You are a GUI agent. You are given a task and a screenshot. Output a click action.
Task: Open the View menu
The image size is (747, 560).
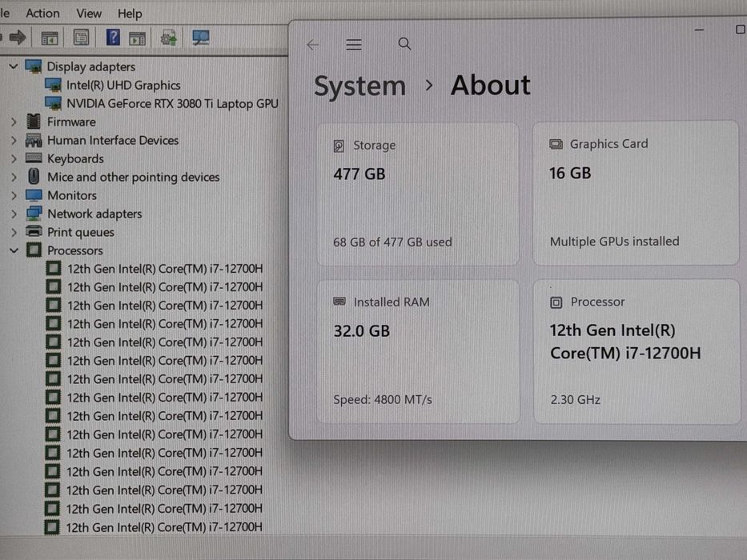[x=89, y=13]
